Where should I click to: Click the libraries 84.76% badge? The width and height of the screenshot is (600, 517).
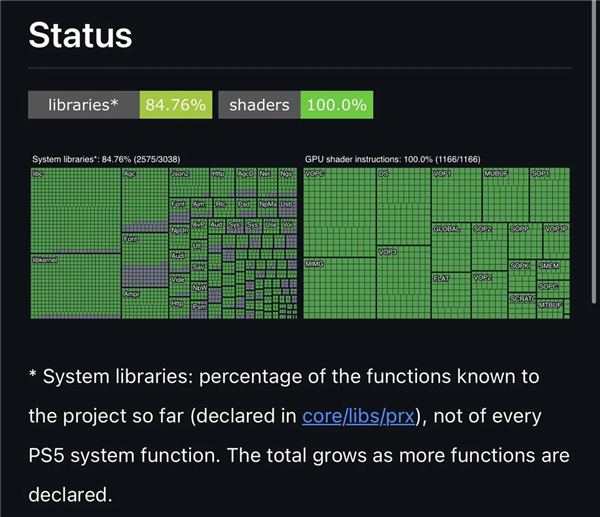point(120,105)
